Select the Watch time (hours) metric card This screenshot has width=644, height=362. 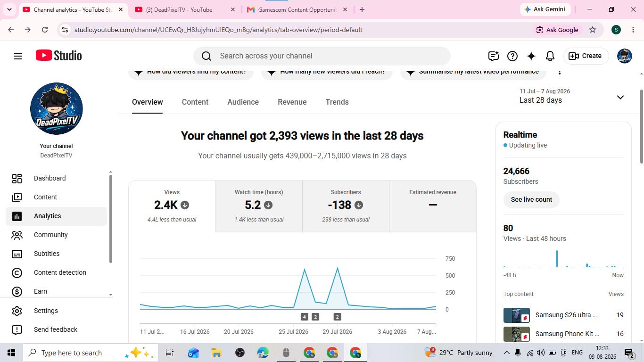[x=259, y=206]
